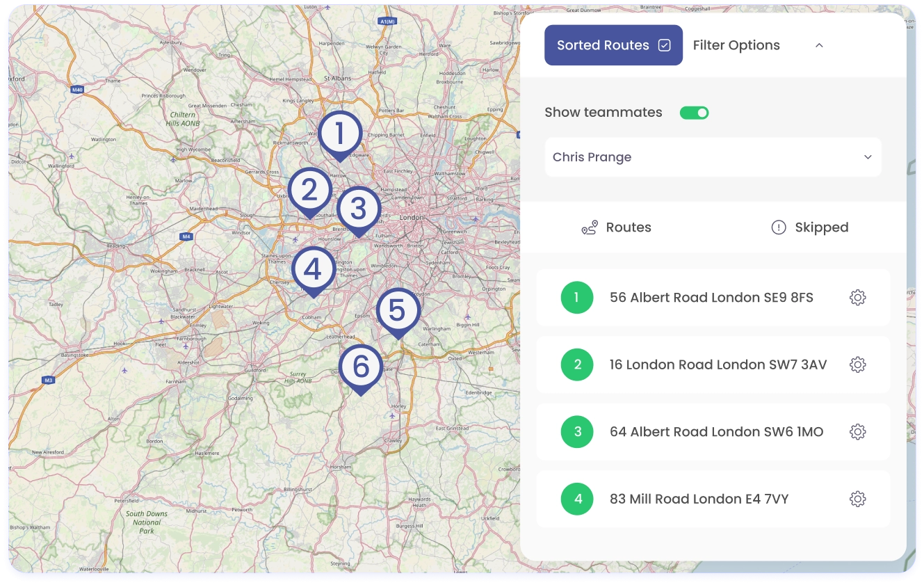The image size is (924, 585).
Task: Click the Filter Options label
Action: 736,45
